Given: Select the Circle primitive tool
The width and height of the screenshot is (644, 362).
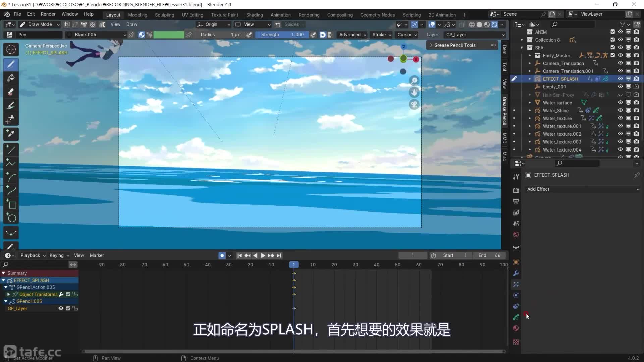Looking at the screenshot, I should [11, 218].
